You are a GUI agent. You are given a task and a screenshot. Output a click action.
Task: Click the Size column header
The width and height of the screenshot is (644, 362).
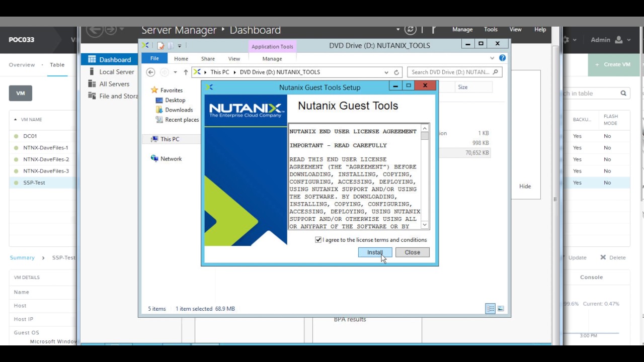click(x=462, y=87)
